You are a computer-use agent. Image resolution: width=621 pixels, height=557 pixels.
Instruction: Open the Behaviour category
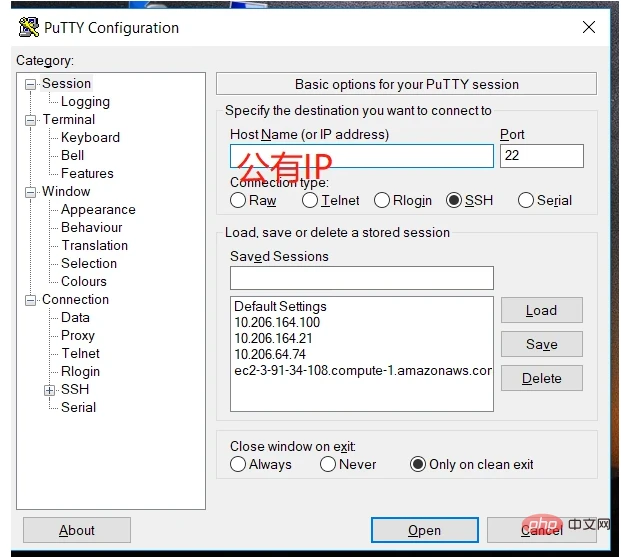pos(91,227)
